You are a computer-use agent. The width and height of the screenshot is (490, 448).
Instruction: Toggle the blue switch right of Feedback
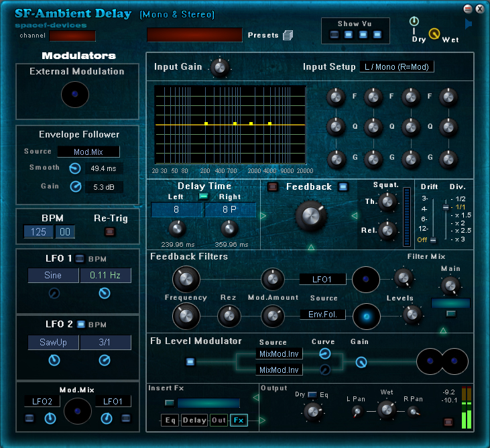(343, 186)
